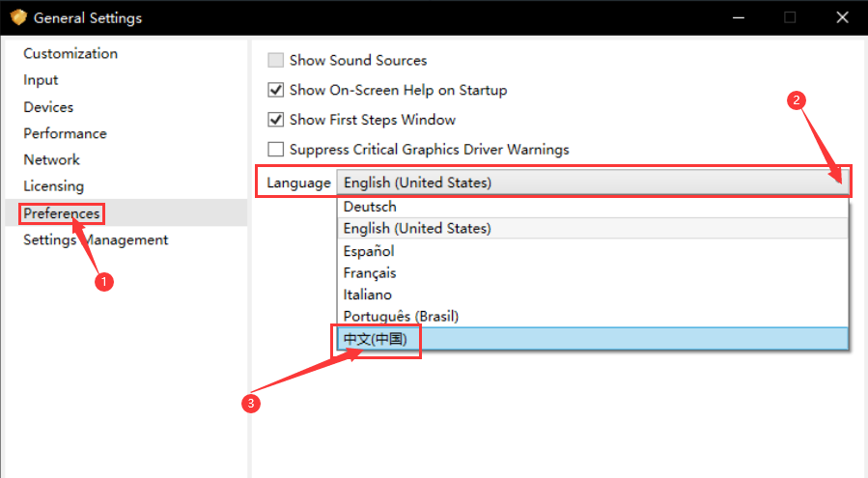Disable Show First Steps Window checkbox
This screenshot has height=478, width=868.
tap(276, 120)
